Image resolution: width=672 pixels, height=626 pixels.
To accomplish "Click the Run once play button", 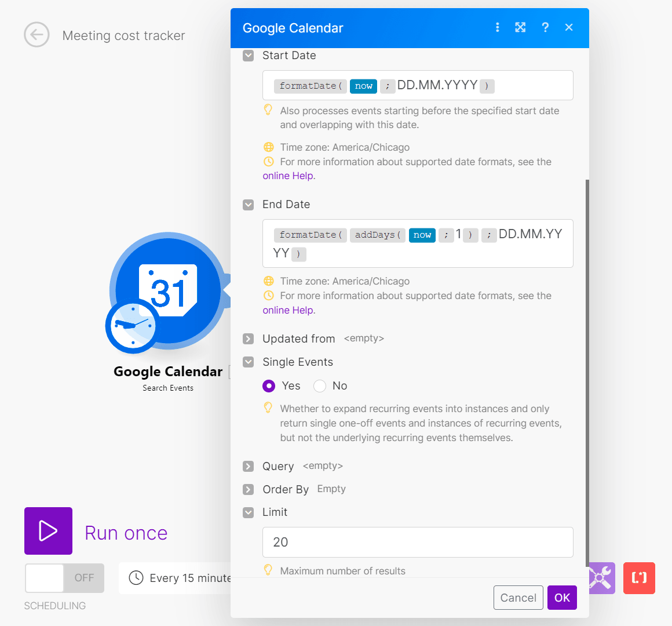I will [48, 531].
